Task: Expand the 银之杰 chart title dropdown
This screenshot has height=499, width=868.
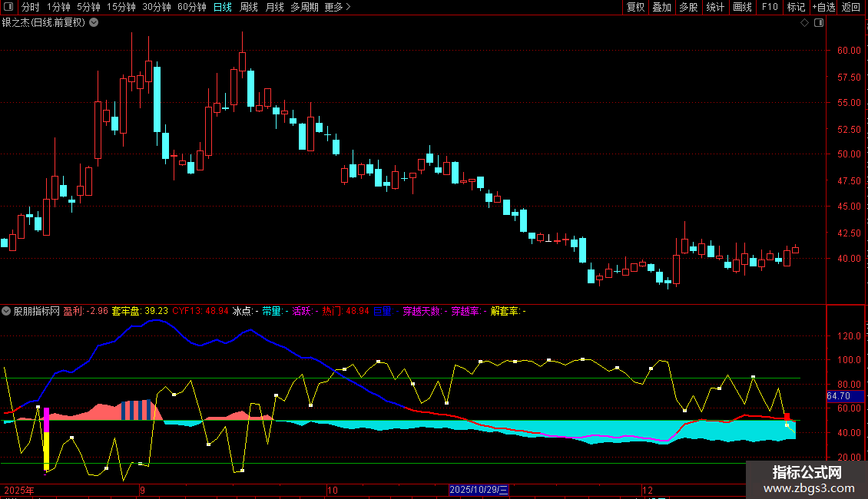Action: click(x=94, y=22)
